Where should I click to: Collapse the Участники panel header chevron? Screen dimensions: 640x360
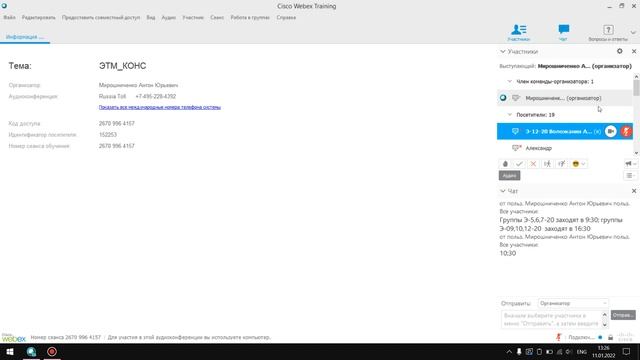click(x=503, y=51)
